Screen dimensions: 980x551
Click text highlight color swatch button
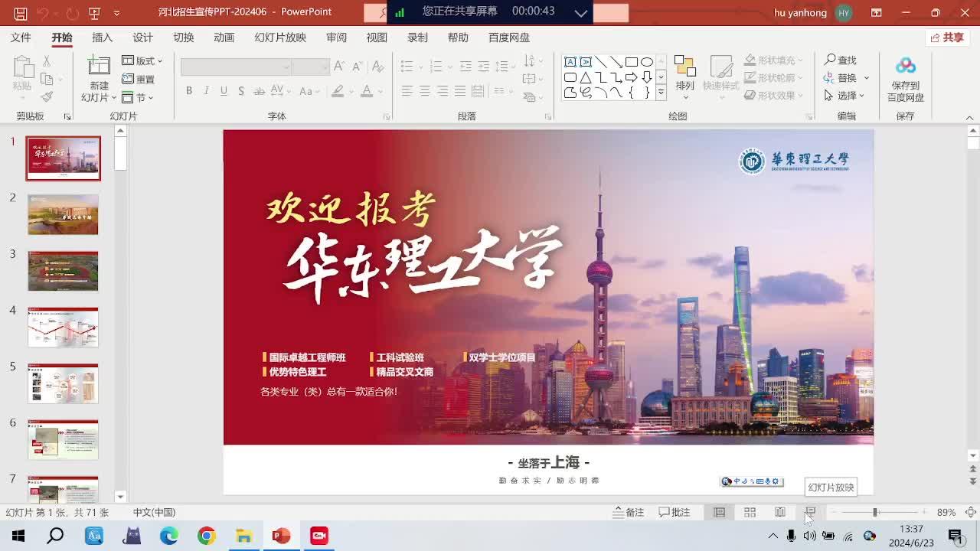tap(338, 91)
